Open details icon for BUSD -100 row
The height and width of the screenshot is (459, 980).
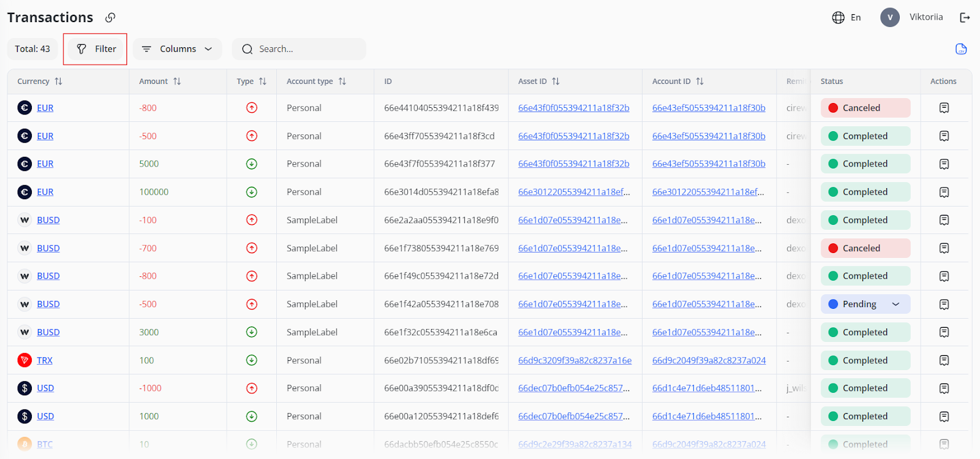pos(944,220)
